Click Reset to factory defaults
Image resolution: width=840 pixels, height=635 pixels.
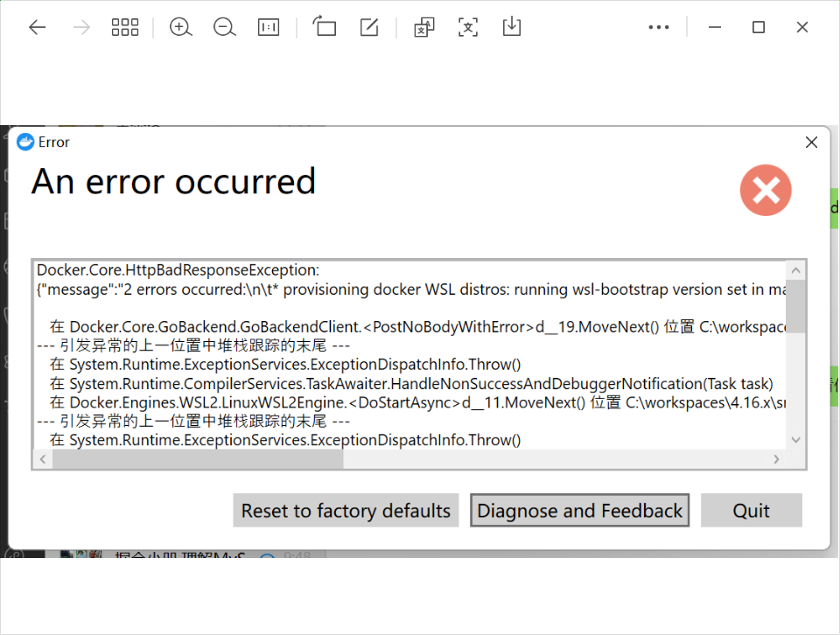[346, 510]
